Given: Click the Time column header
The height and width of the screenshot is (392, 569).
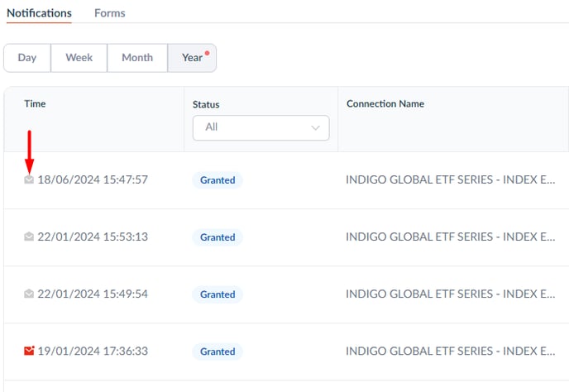Looking at the screenshot, I should (35, 104).
